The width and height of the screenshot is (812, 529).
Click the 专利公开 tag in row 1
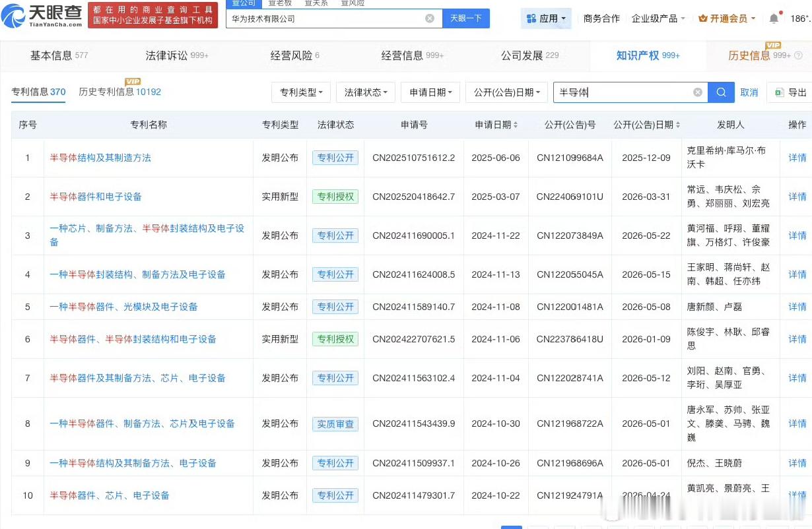pos(335,158)
